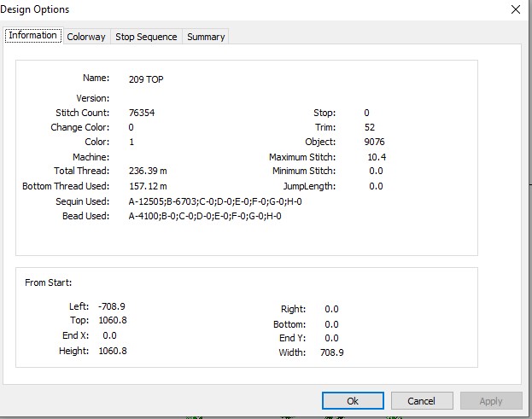Click the Bottom Thread Used value 157.12 m

(148, 186)
